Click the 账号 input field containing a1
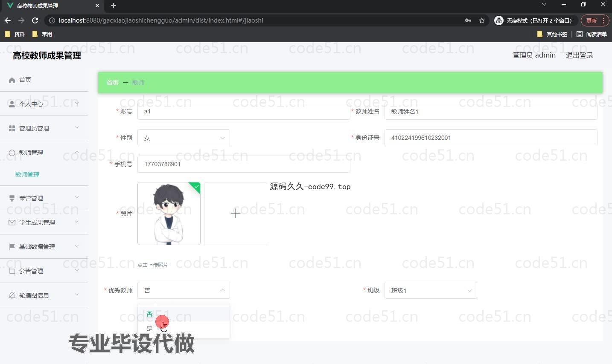The width and height of the screenshot is (612, 364). [244, 111]
